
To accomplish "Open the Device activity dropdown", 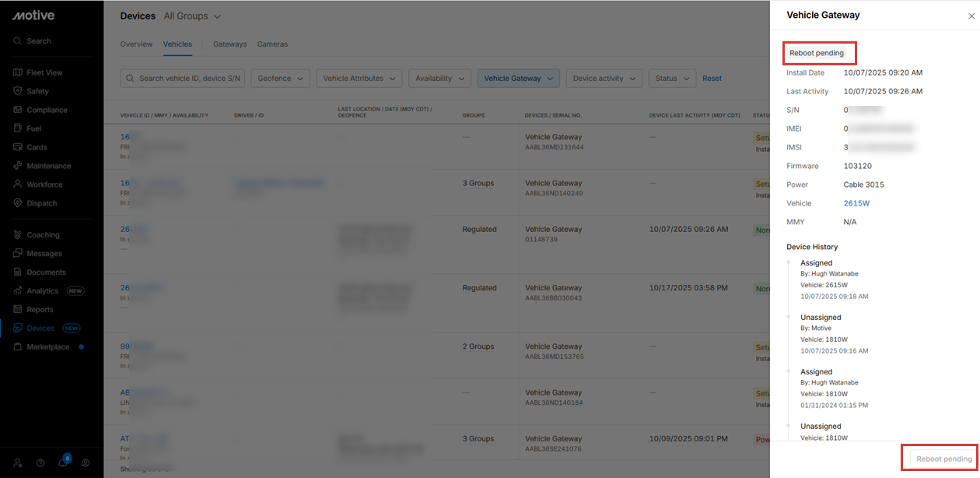I will click(604, 79).
